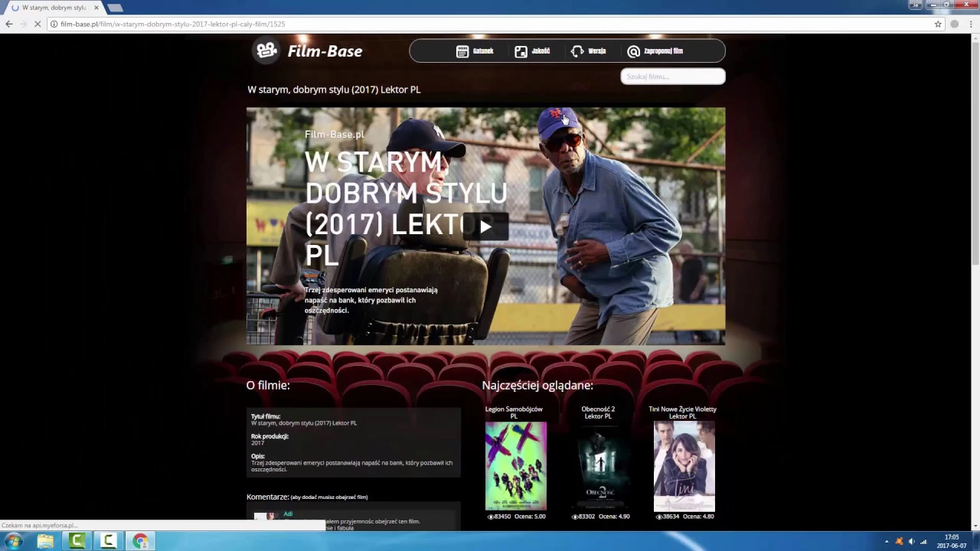Viewport: 980px width, 551px height.
Task: Click the views eye icon showing 38634
Action: pos(659,517)
